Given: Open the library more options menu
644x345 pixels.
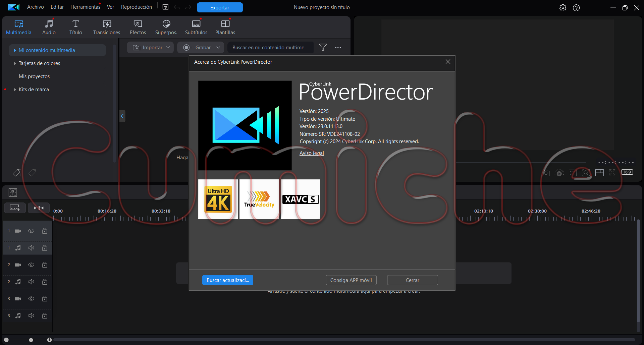Looking at the screenshot, I should point(338,48).
